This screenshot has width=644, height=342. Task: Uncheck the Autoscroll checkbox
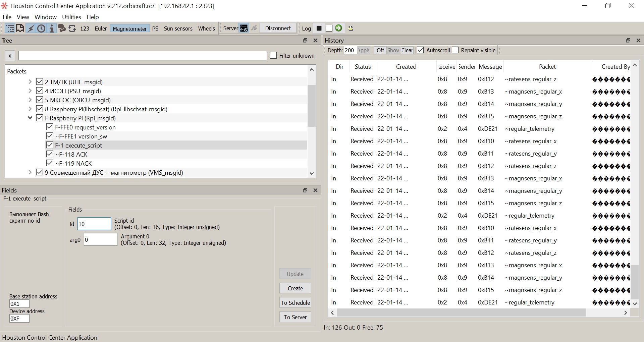(x=420, y=50)
